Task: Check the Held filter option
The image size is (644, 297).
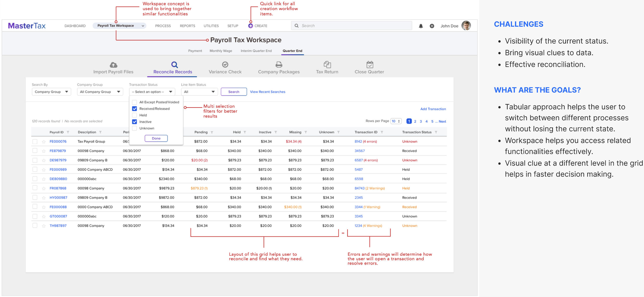Action: click(135, 115)
